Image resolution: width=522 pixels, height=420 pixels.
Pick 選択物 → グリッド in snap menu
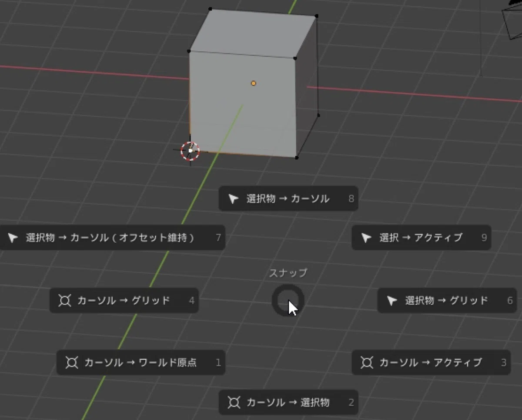click(447, 300)
